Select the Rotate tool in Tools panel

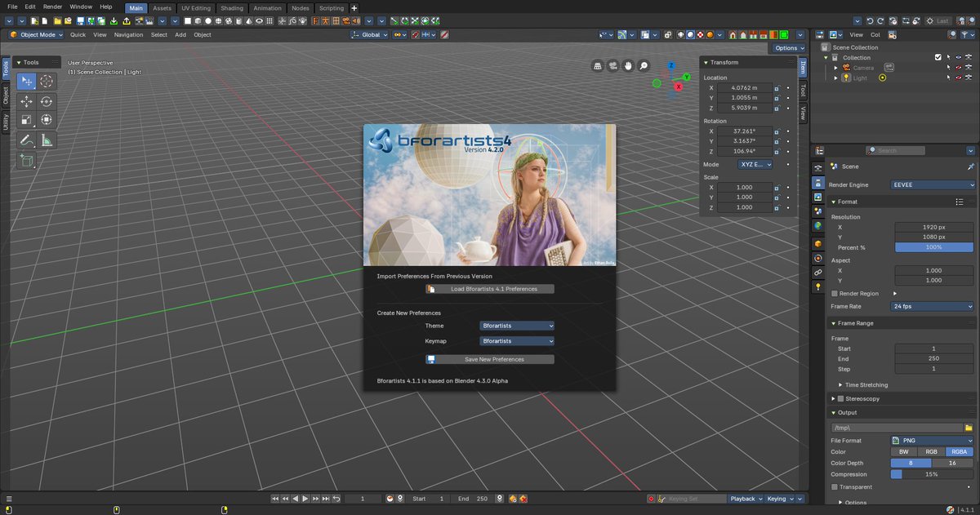[x=47, y=101]
